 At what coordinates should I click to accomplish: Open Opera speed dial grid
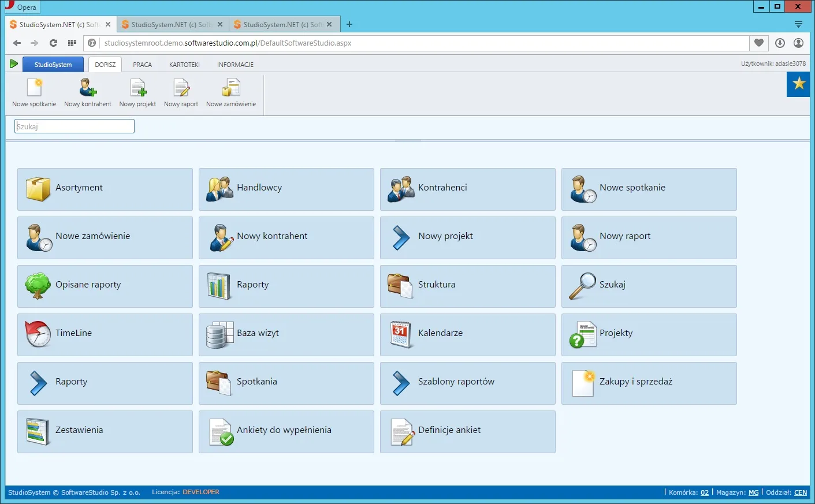[x=72, y=43]
